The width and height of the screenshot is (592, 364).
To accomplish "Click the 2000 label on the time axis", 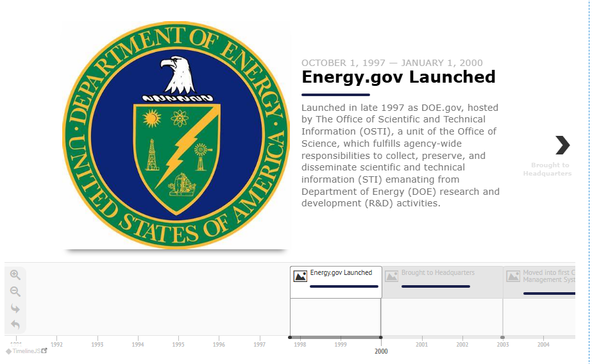I will 382,351.
